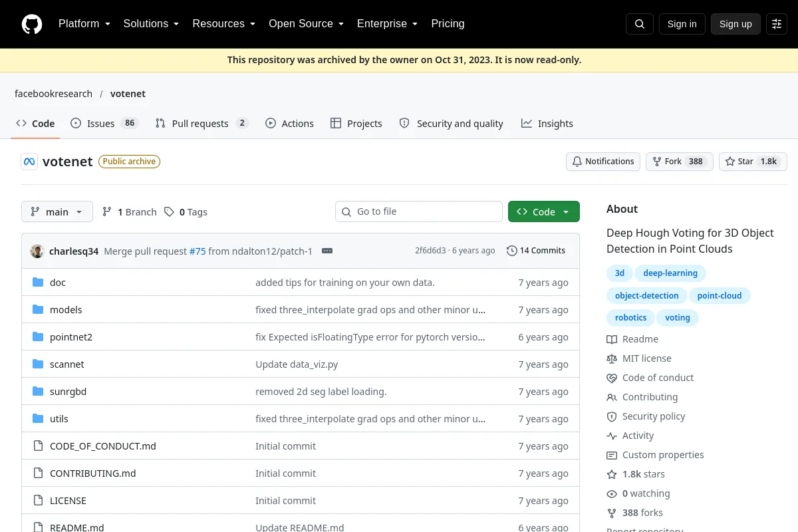This screenshot has width=798, height=532.
Task: Open Enterprise navigation dropdown
Action: pyautogui.click(x=387, y=24)
